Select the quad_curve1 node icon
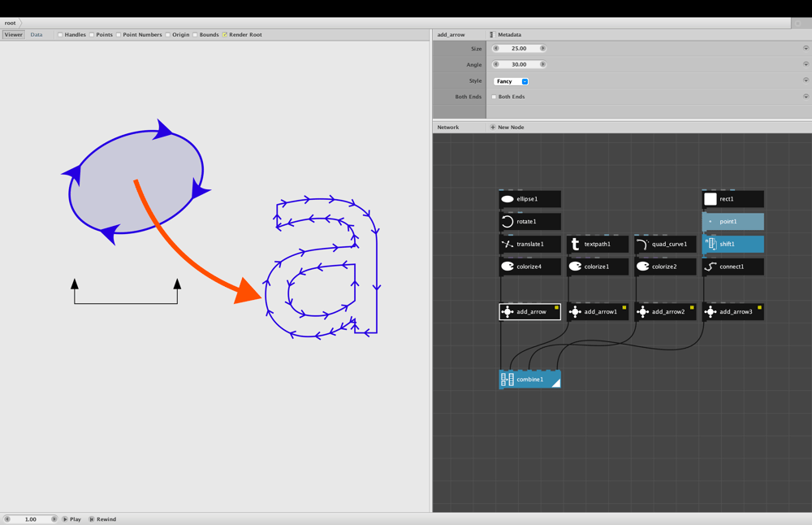The height and width of the screenshot is (525, 812). (x=642, y=244)
